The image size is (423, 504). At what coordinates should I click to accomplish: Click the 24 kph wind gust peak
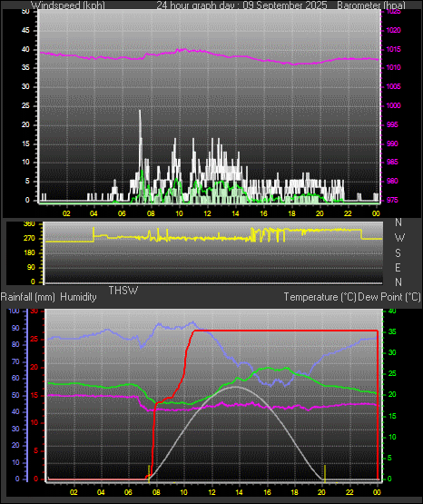[140, 112]
